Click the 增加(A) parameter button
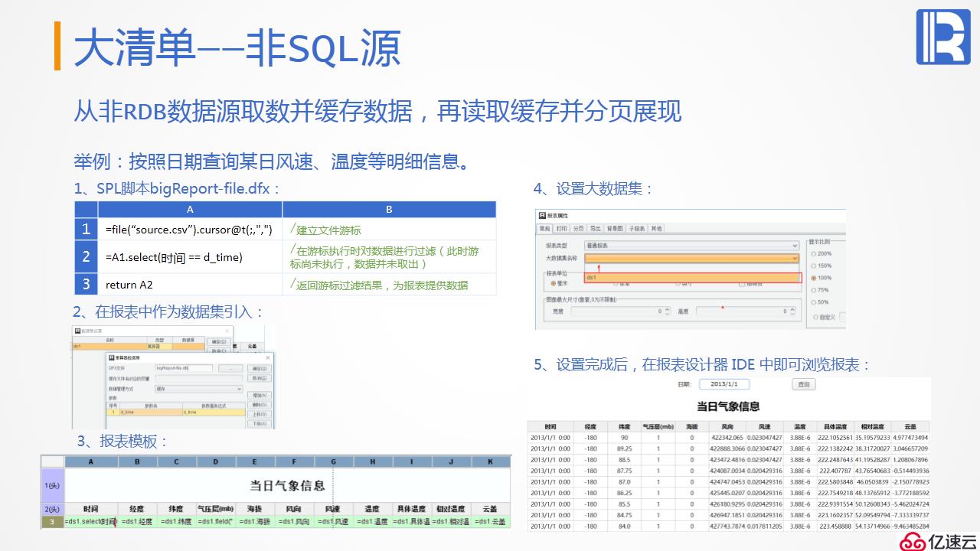The image size is (980, 551). 259,396
